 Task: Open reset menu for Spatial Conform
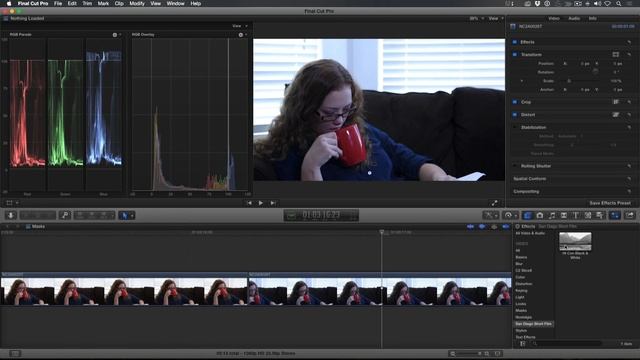(x=629, y=179)
